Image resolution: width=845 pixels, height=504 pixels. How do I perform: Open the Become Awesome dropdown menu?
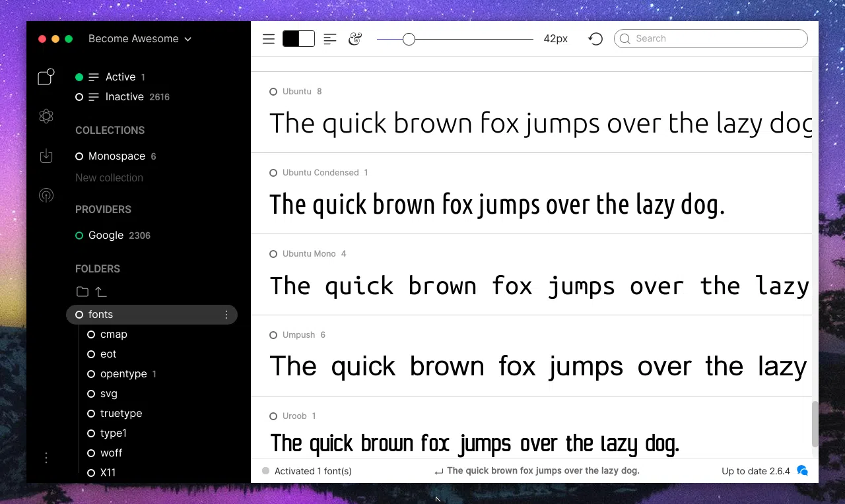coord(140,39)
